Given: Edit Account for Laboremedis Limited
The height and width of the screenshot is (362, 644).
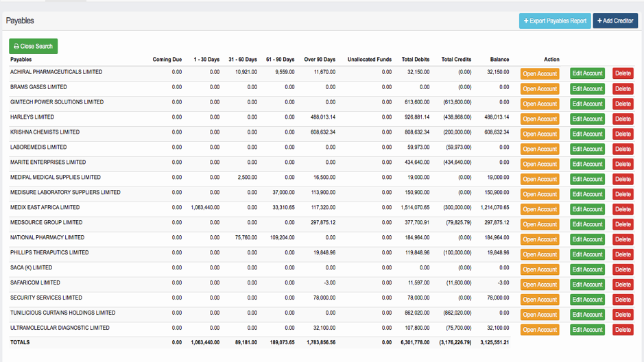Looking at the screenshot, I should pos(587,149).
